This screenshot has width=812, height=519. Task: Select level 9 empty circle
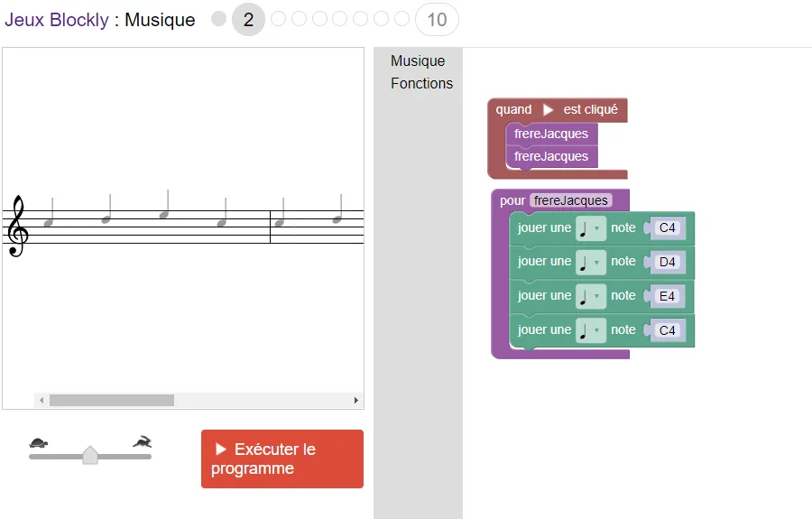coord(401,19)
